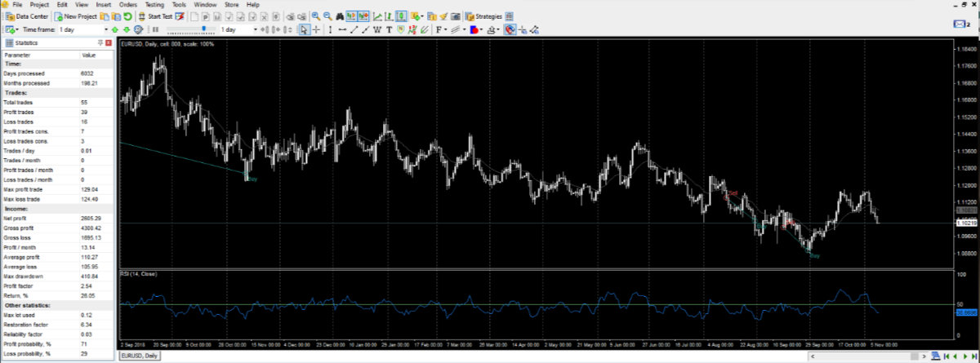Select the W wave symbols tool

pyautogui.click(x=377, y=29)
